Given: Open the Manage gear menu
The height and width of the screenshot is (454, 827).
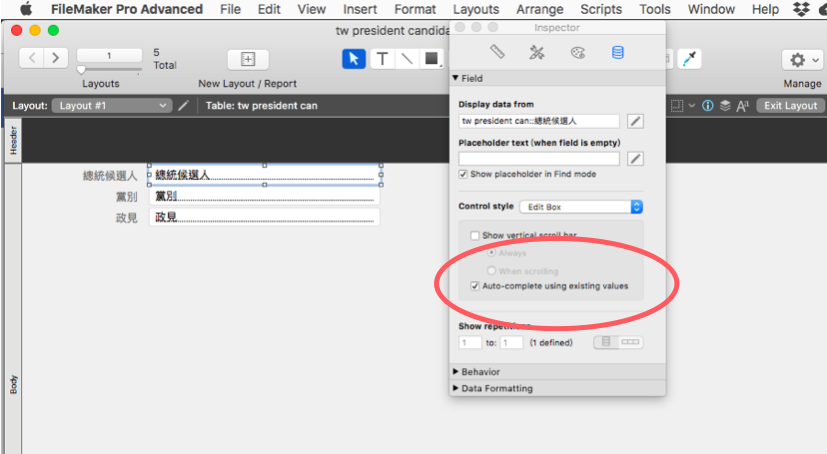Looking at the screenshot, I should click(802, 60).
